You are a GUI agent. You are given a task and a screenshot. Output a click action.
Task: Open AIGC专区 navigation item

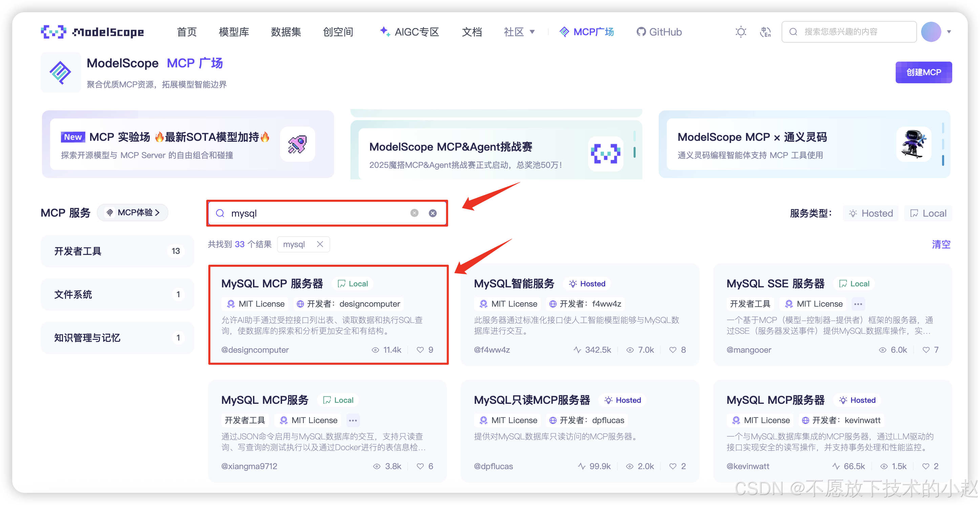click(x=410, y=32)
